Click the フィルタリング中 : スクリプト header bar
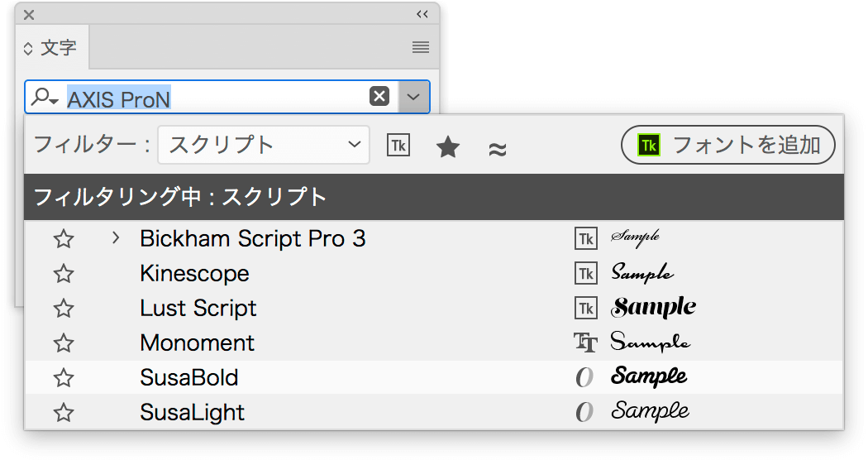Screen dimensions: 868x460 coord(434,197)
